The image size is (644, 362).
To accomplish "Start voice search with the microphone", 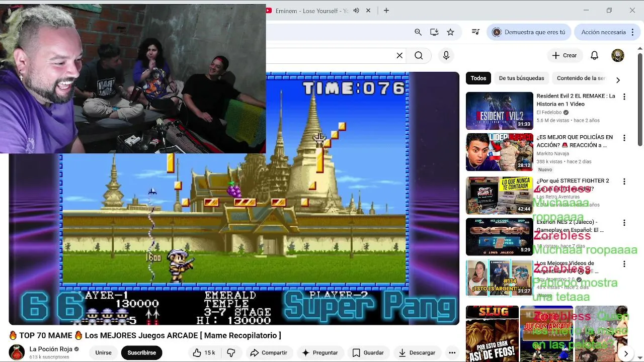I will (446, 55).
